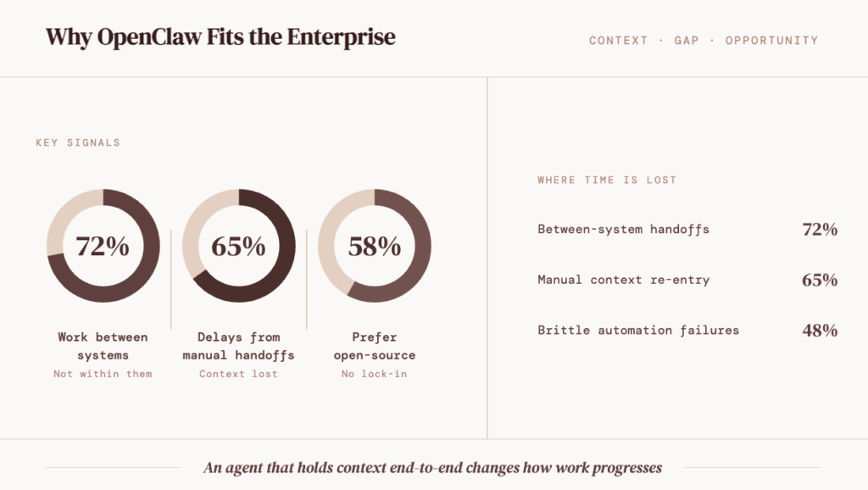868x490 pixels.
Task: Select the OPPORTUNITY label in the header
Action: pyautogui.click(x=771, y=41)
